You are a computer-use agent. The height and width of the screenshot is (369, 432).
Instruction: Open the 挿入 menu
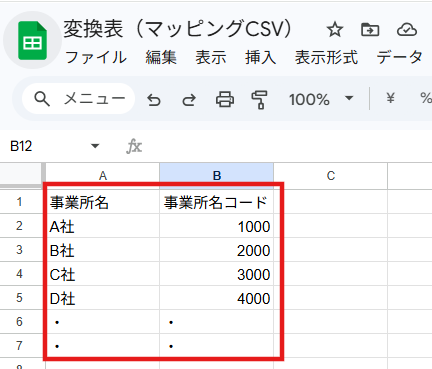tap(260, 57)
